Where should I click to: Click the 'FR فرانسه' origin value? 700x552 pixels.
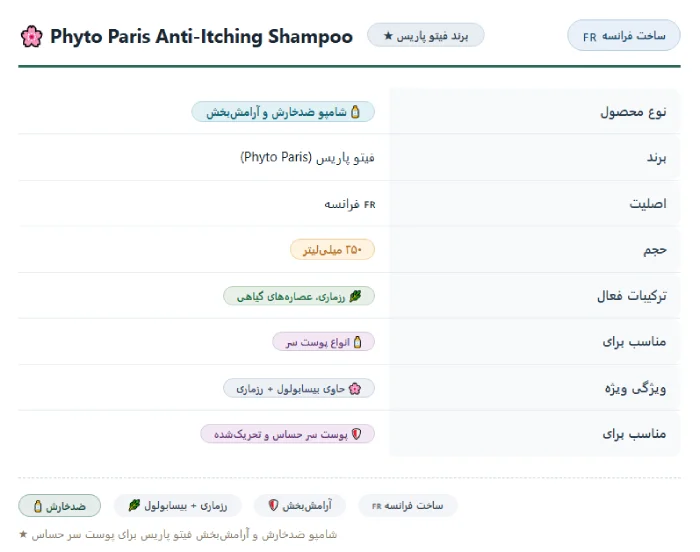[x=350, y=204]
